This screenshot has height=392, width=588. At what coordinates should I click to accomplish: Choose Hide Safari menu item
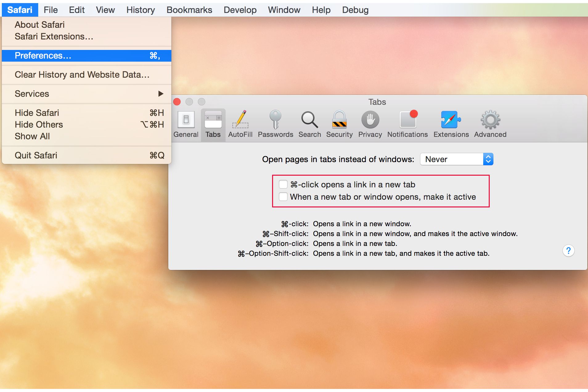point(87,113)
